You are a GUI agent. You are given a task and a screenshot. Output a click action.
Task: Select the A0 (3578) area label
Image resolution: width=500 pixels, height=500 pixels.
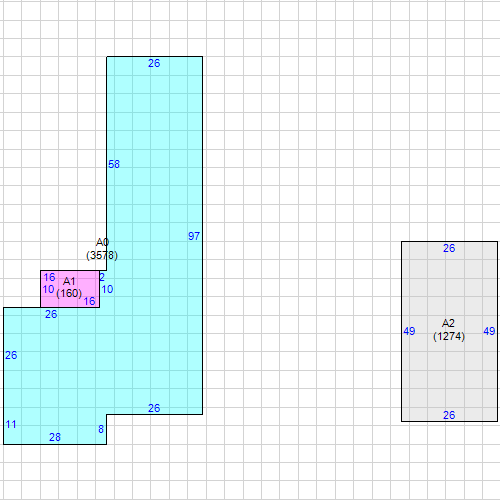pos(102,249)
